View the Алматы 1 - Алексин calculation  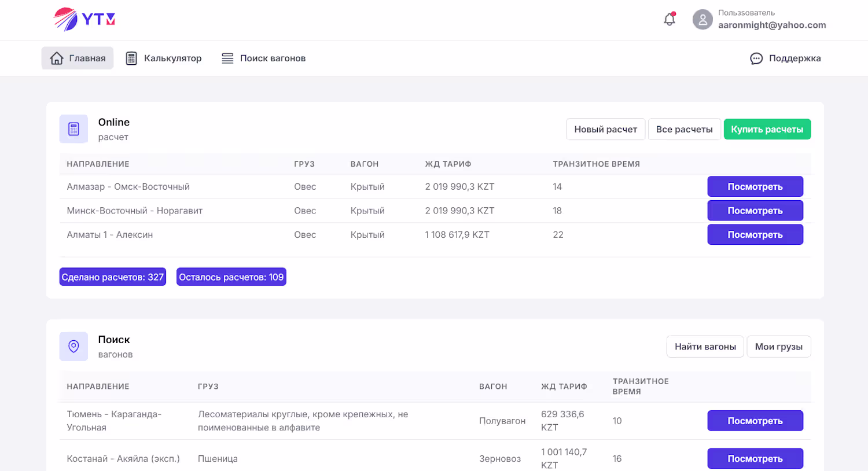[755, 234]
